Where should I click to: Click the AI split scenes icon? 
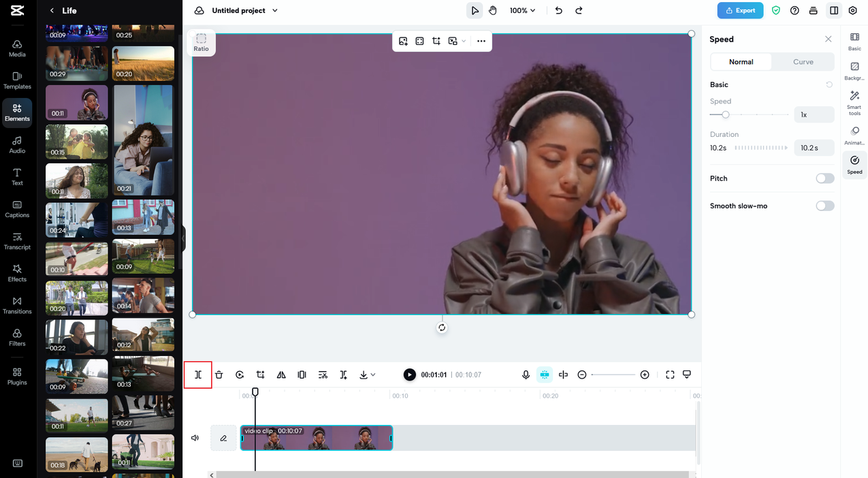[x=343, y=375]
